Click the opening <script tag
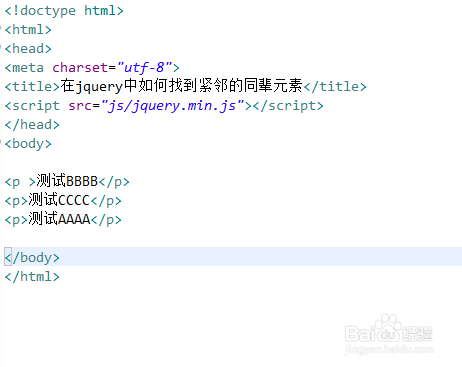The width and height of the screenshot is (462, 367). tap(32, 106)
